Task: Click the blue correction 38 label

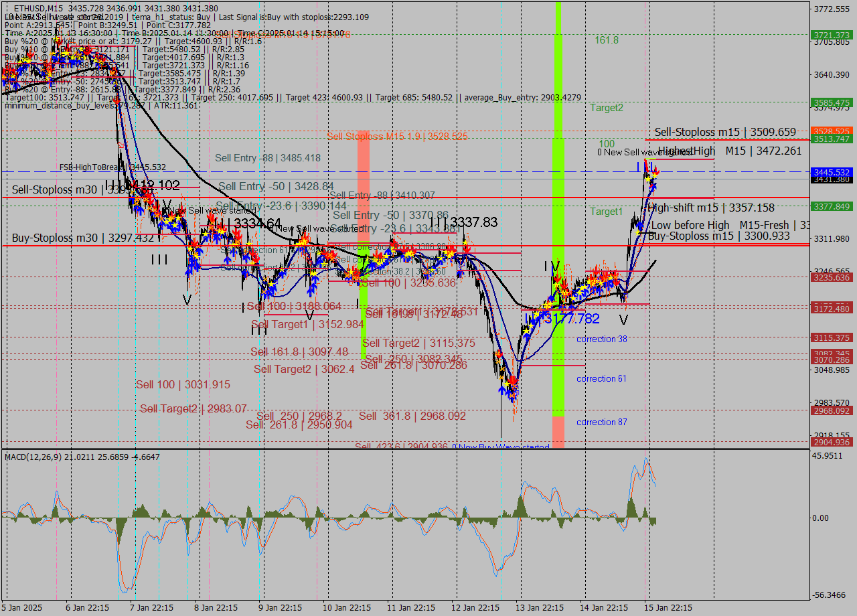Action: [602, 339]
